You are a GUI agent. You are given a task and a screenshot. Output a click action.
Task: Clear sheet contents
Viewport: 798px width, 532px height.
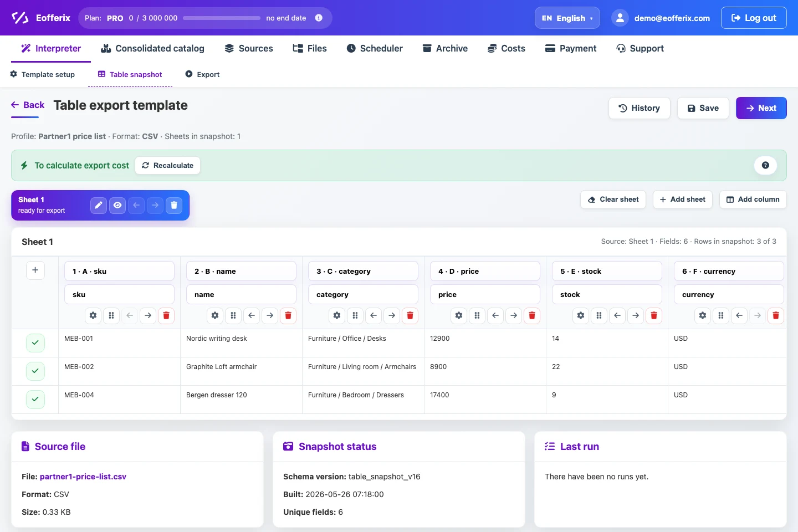[613, 199]
